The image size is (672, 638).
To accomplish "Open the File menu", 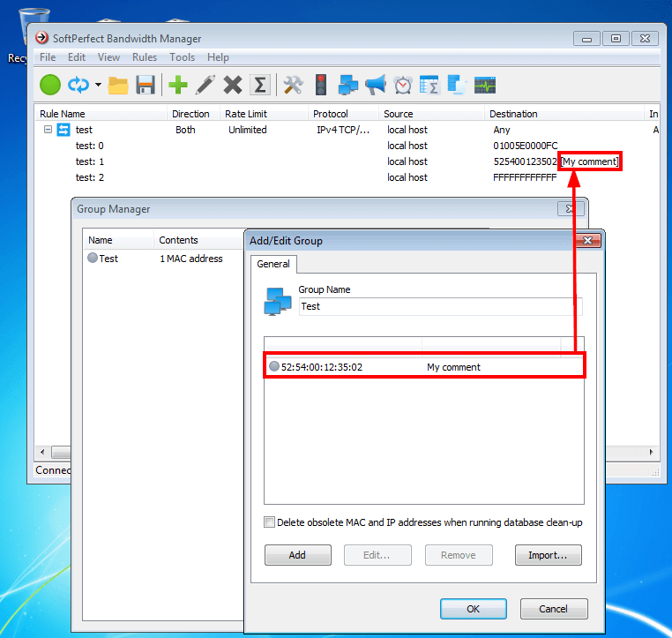I will coord(48,57).
